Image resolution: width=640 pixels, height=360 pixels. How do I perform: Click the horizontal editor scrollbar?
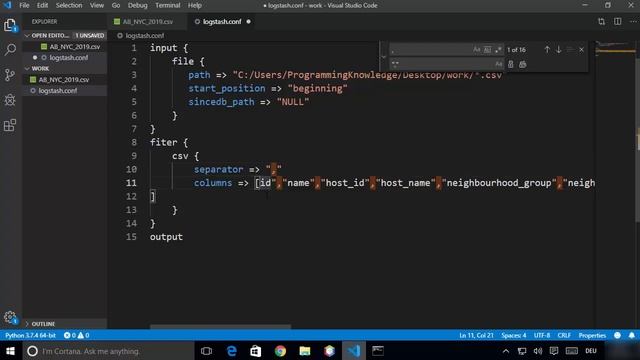pos(220,327)
